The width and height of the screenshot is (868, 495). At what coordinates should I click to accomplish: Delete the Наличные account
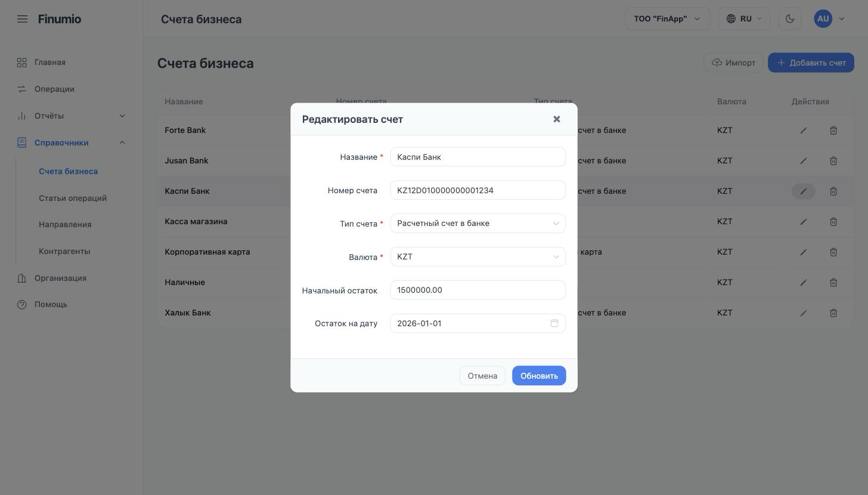833,283
